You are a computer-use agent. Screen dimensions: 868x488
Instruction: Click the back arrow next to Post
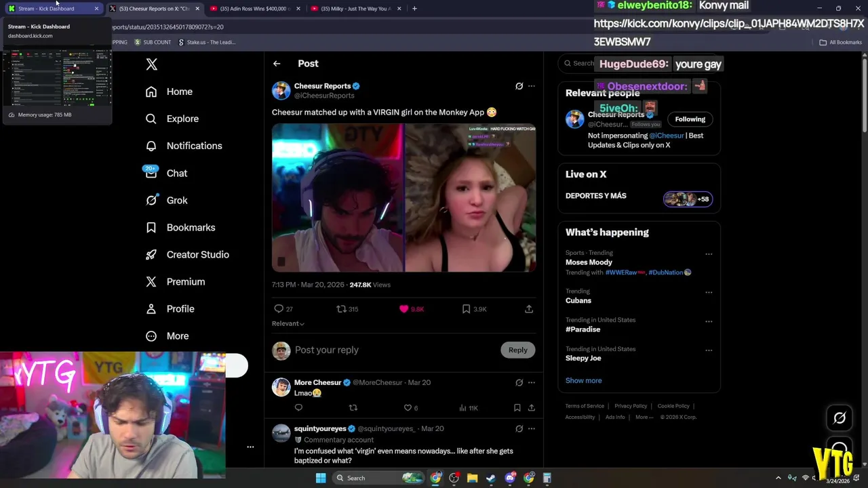pos(277,63)
